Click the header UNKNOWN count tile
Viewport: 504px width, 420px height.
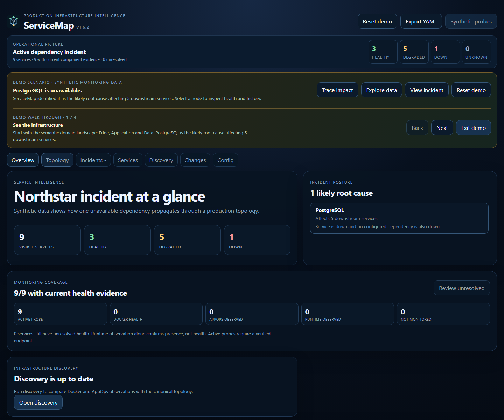point(476,52)
